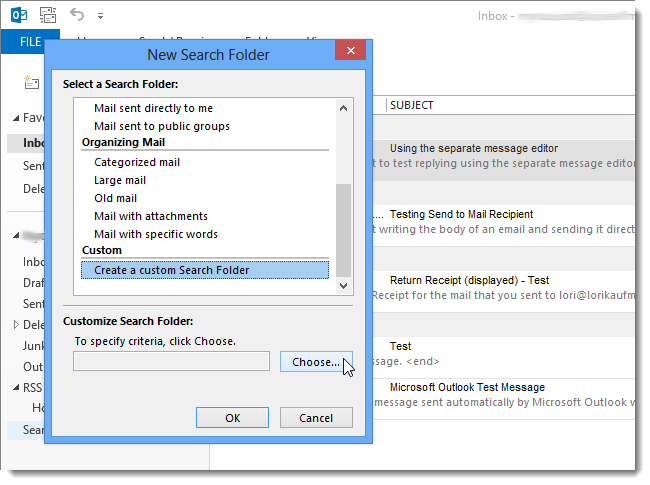Screen dimensions: 650x485
Task: Click the New Email icon
Action: [x=32, y=82]
